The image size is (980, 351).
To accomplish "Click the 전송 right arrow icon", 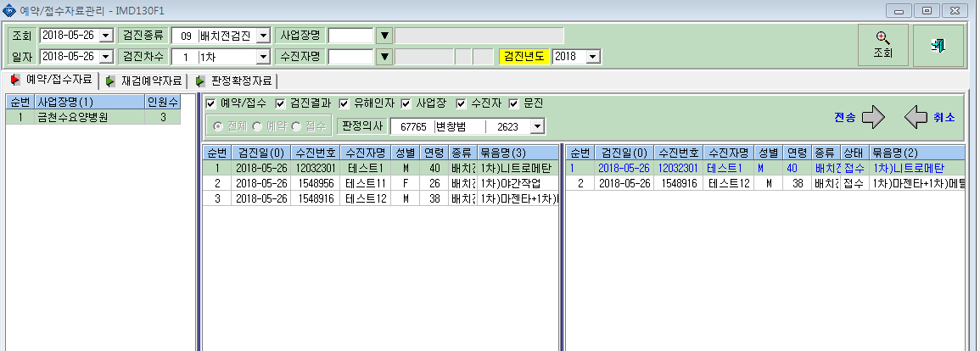I will pos(874,117).
